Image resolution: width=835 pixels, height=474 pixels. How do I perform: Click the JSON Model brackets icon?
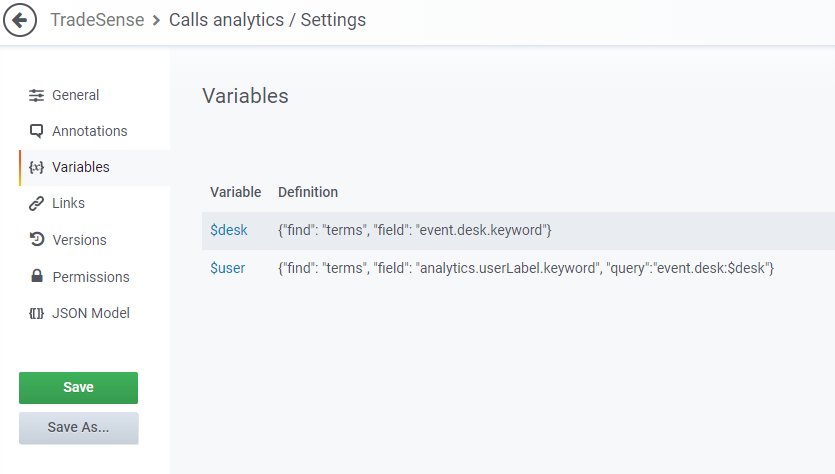coord(37,313)
